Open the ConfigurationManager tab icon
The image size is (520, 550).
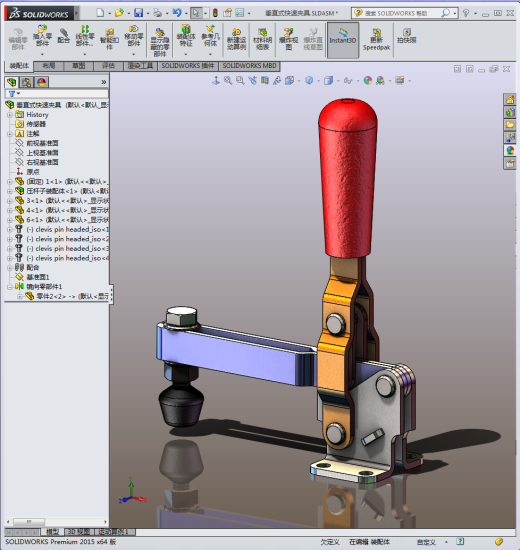tap(26, 82)
